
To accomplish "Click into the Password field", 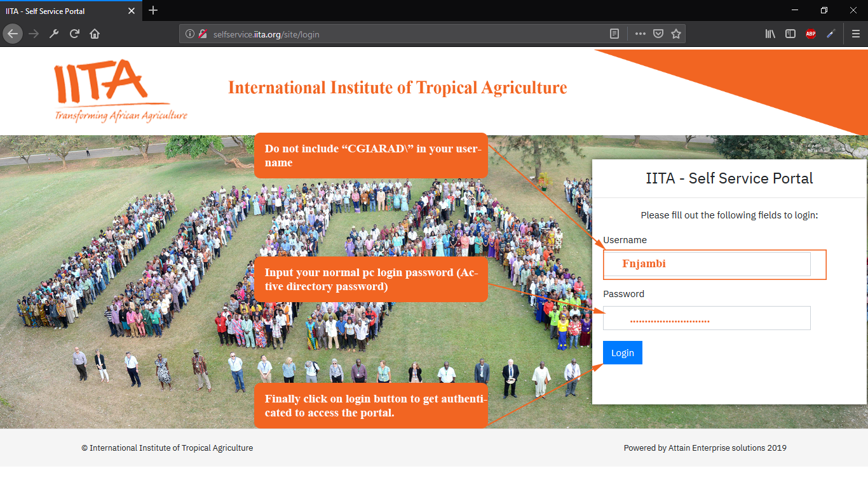I will [707, 318].
